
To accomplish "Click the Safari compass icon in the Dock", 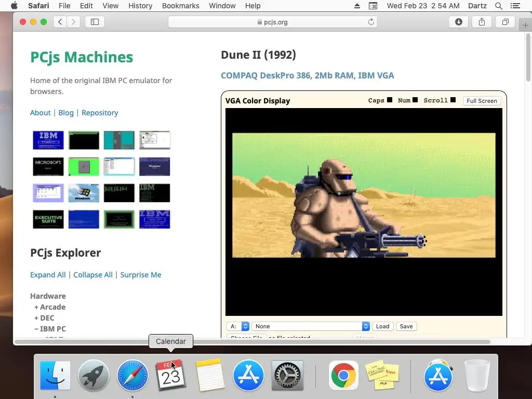I will tap(132, 375).
